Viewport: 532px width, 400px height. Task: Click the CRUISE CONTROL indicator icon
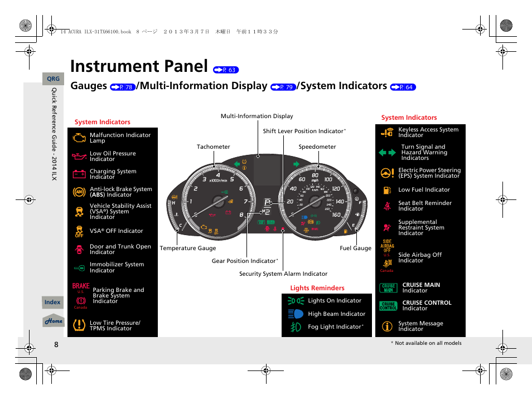(x=388, y=306)
